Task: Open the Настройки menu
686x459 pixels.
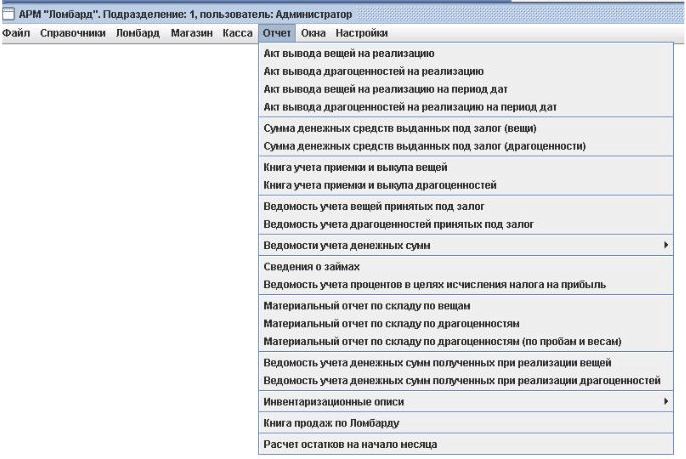Action: click(362, 33)
